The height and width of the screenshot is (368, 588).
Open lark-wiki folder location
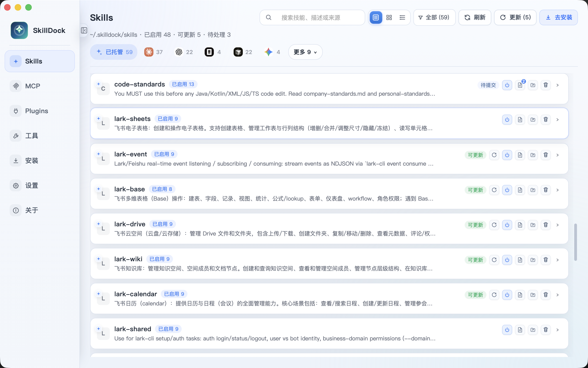click(x=533, y=260)
